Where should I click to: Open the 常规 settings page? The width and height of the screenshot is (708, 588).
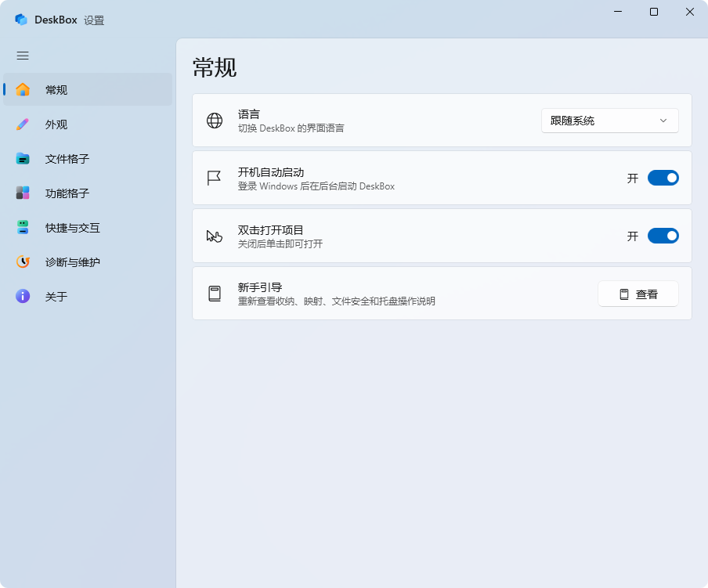click(88, 89)
